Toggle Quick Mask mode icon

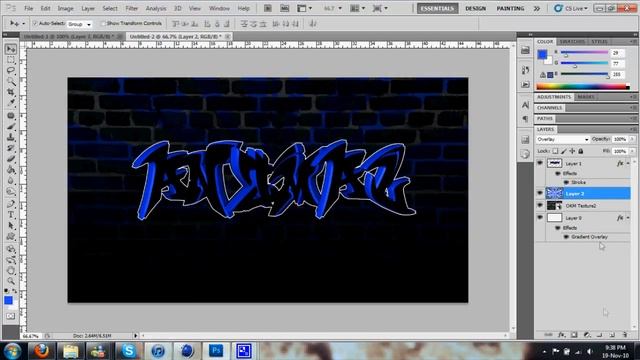[x=11, y=316]
